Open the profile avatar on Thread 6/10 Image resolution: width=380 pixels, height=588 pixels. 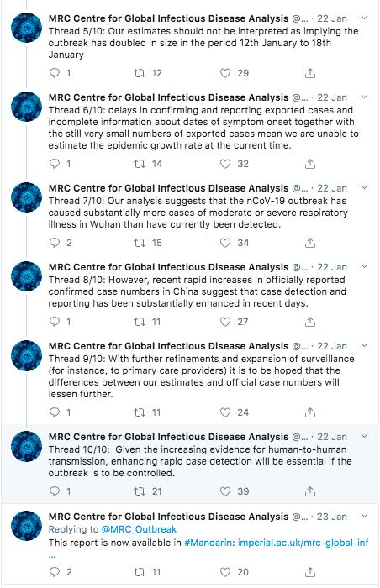coord(26,107)
